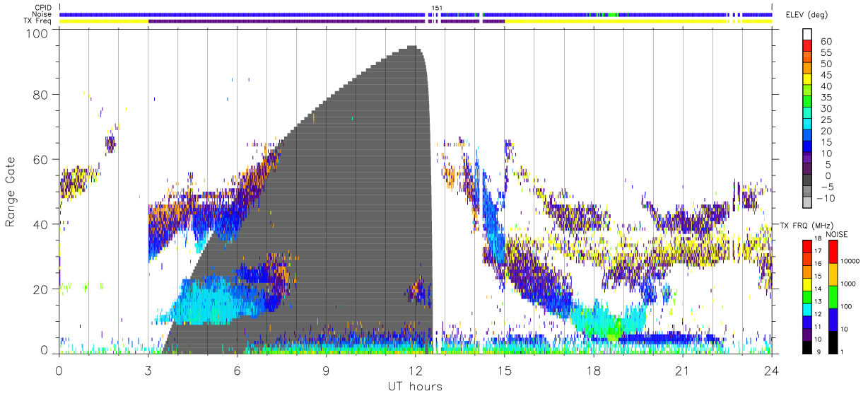
Task: Click the blue band of the NOISE colorbar
Action: [x=833, y=318]
